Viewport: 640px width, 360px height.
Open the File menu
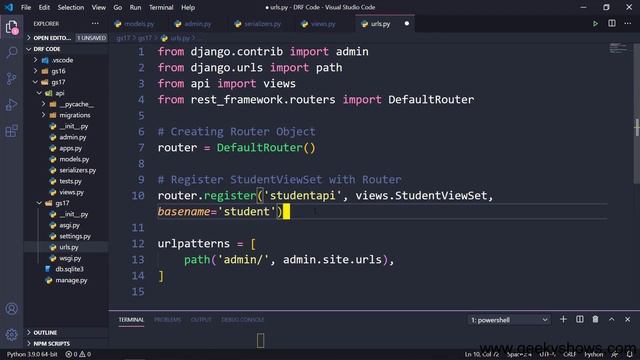click(26, 7)
